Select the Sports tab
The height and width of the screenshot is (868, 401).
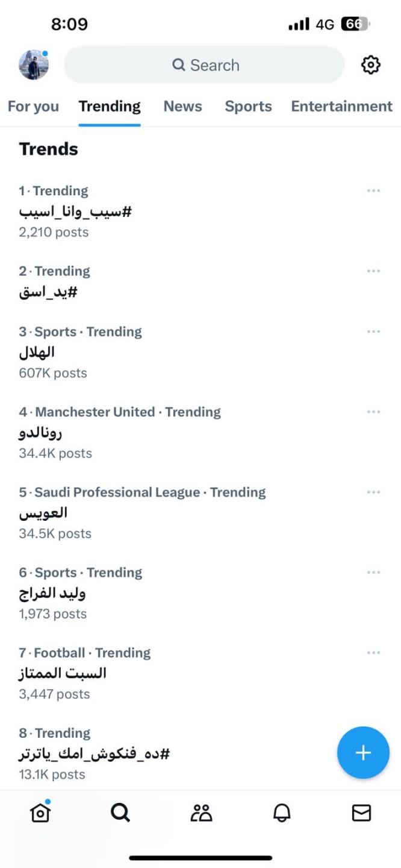(x=248, y=107)
